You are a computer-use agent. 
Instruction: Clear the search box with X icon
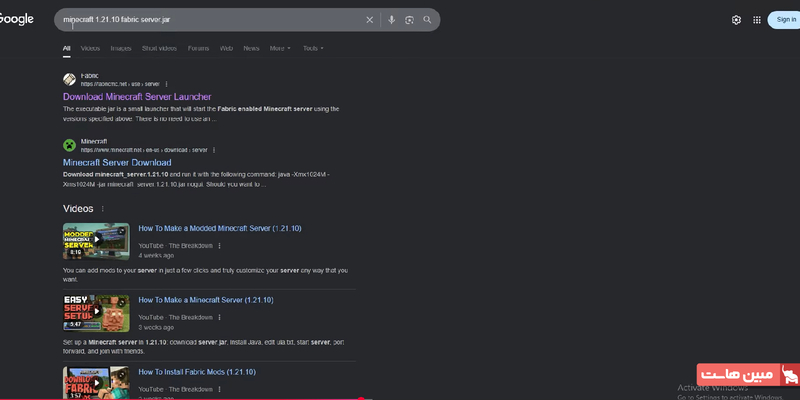pyautogui.click(x=369, y=20)
